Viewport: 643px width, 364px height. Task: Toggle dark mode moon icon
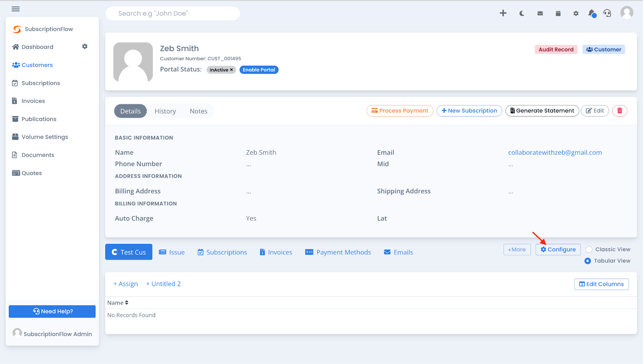[522, 13]
